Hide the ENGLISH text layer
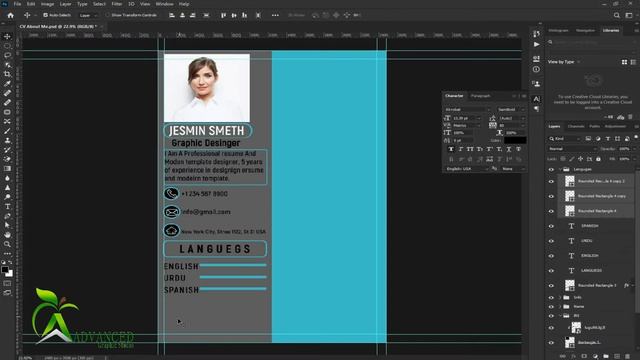 [551, 256]
